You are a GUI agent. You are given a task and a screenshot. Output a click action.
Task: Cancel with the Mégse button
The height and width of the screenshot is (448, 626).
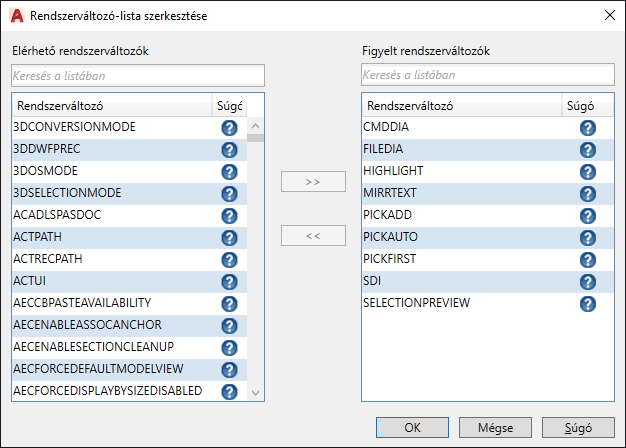click(495, 428)
